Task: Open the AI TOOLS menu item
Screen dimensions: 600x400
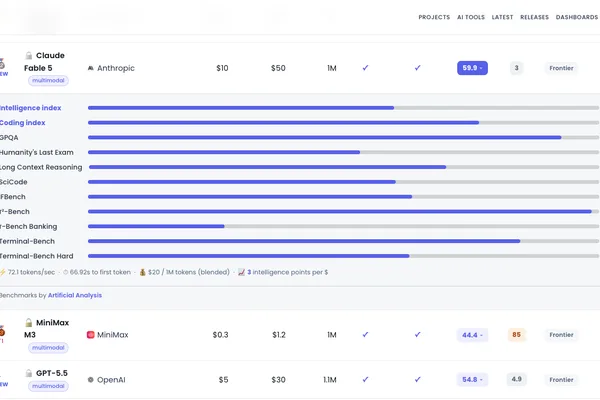Action: (x=471, y=17)
